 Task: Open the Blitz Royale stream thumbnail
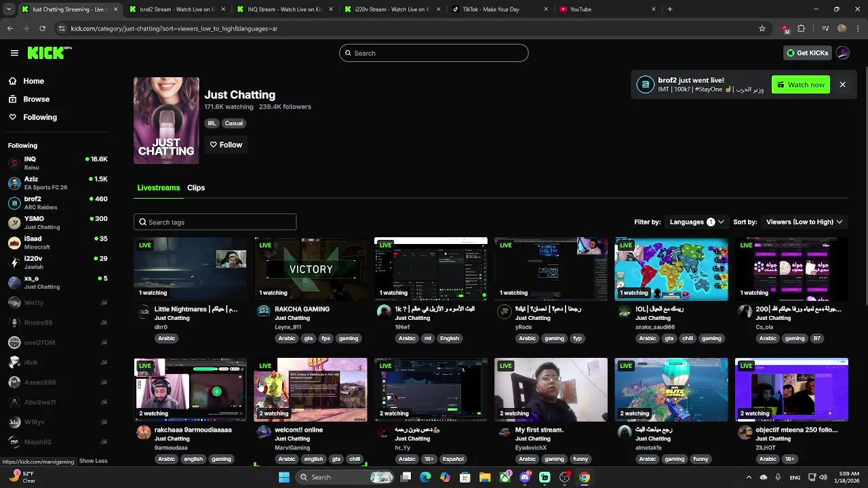[671, 390]
